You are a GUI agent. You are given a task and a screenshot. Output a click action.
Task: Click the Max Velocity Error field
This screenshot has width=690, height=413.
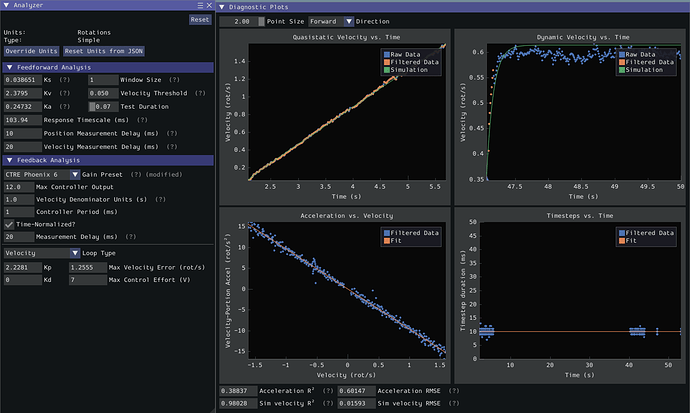pos(88,267)
